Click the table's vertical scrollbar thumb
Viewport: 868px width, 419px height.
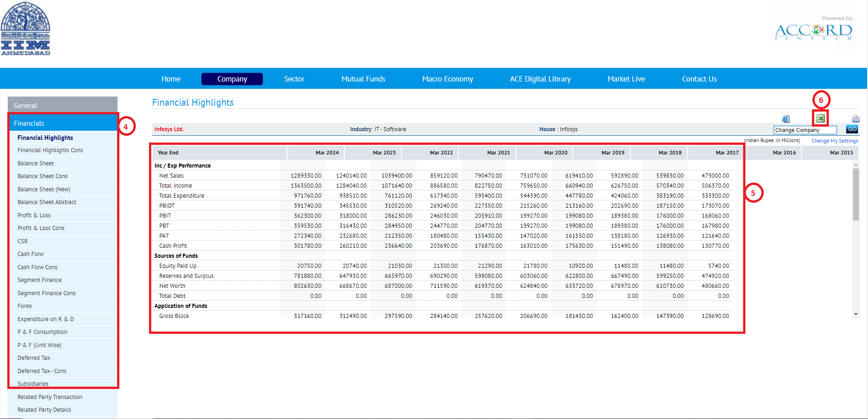tap(856, 194)
